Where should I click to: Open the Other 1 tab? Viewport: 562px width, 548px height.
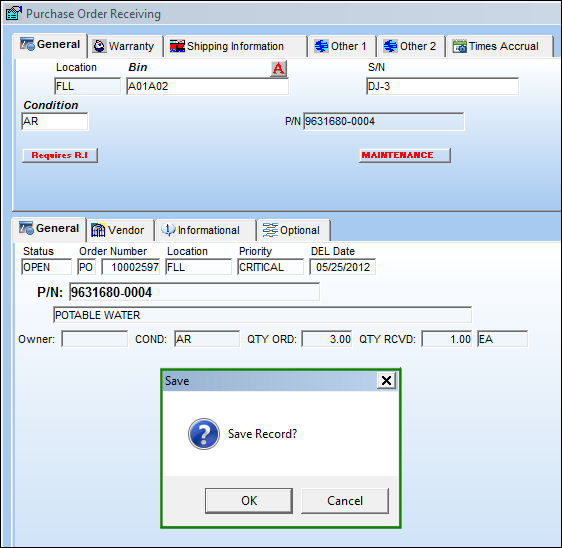[x=341, y=46]
